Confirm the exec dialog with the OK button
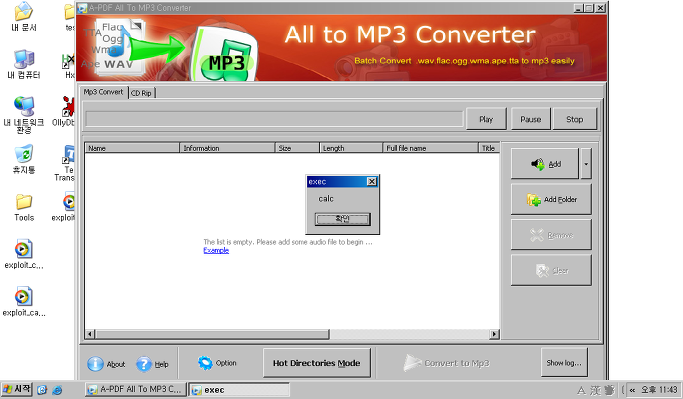Screen dimensions: 683x399 [343, 219]
